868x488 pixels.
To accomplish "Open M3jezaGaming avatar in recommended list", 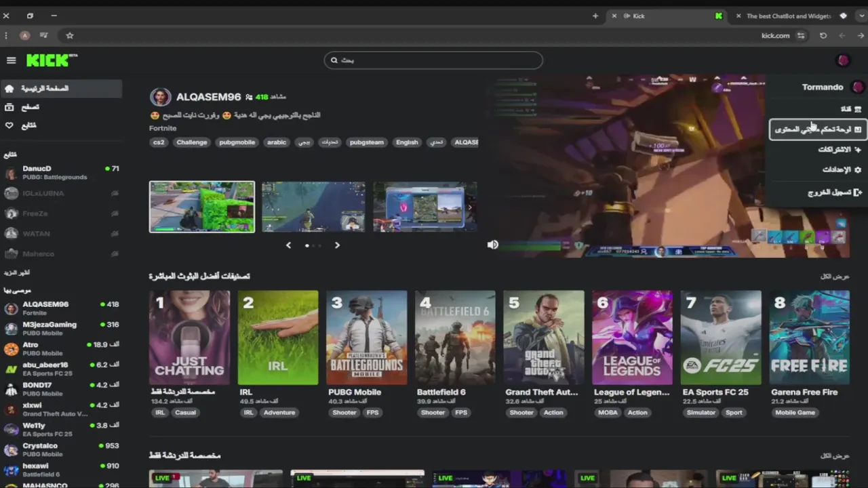I will [x=11, y=329].
